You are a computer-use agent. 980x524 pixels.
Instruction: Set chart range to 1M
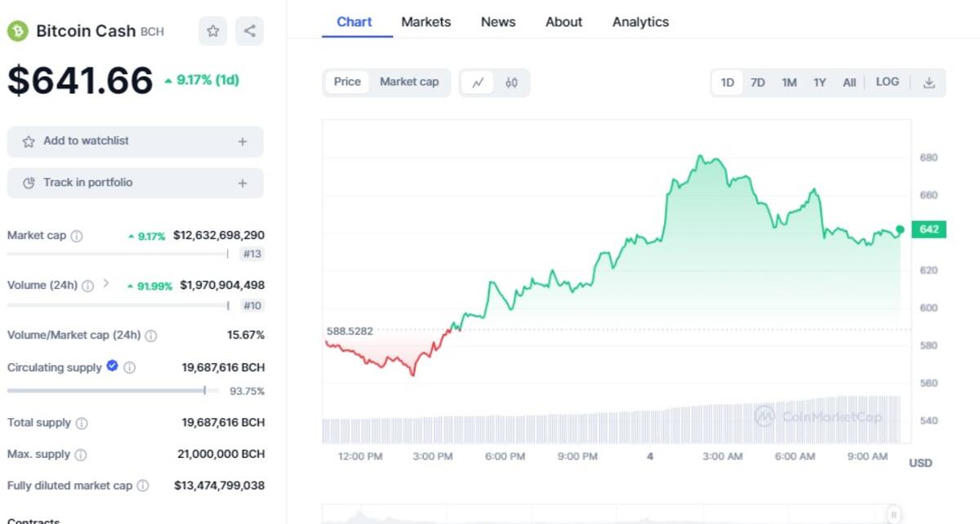[x=789, y=82]
